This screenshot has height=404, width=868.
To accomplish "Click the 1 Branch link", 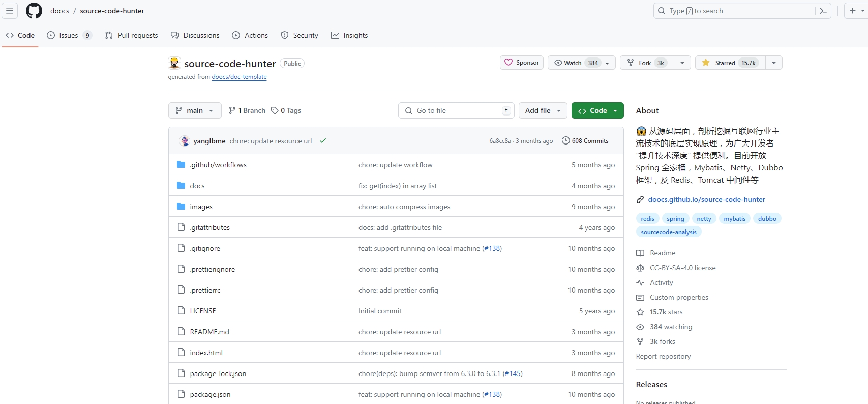I will pyautogui.click(x=247, y=110).
